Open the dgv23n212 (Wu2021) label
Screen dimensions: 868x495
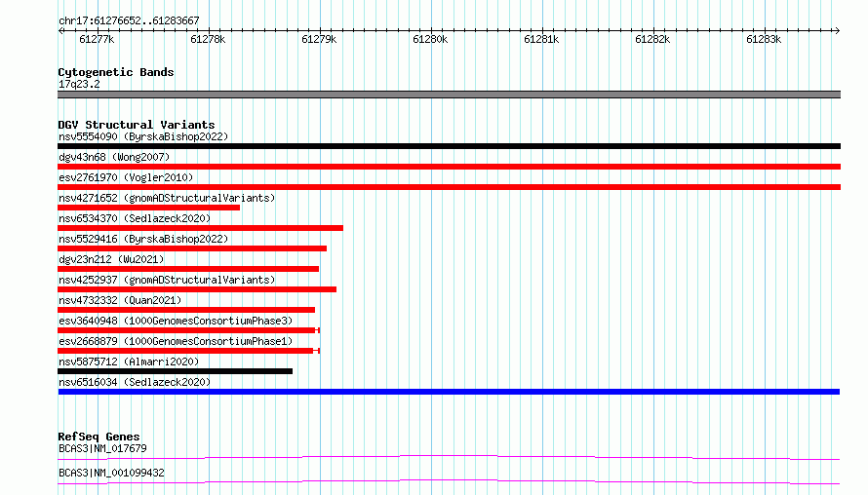click(x=111, y=259)
